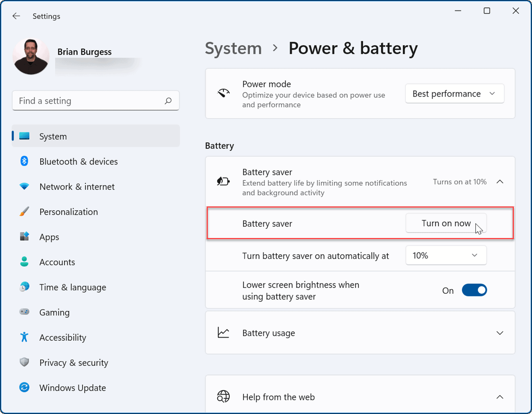
Task: Collapse the Battery saver section
Action: (500, 181)
